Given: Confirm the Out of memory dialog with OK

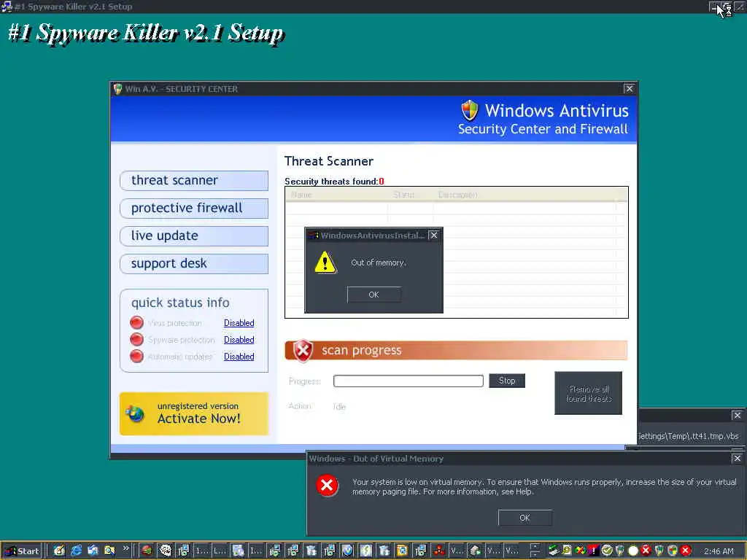Looking at the screenshot, I should [x=374, y=295].
